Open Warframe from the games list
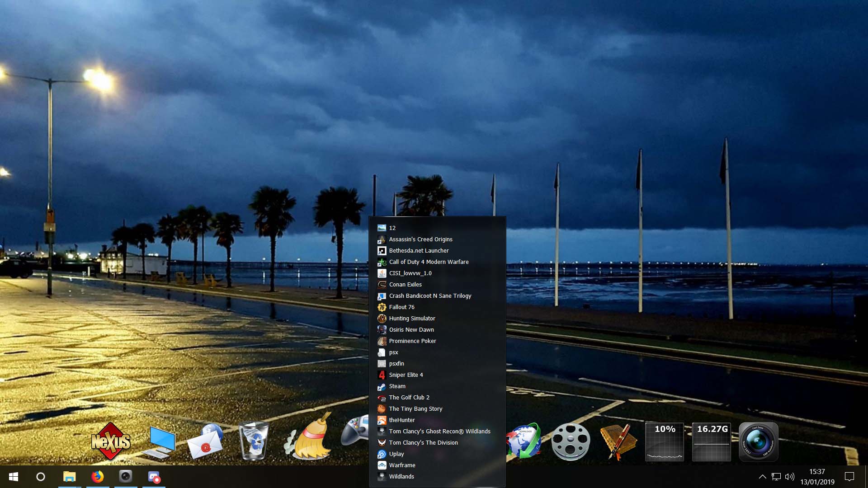 tap(402, 465)
